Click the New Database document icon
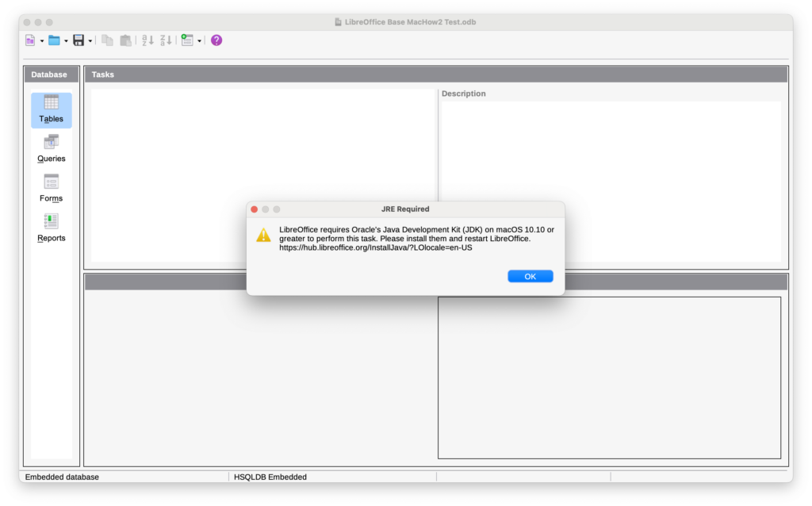 click(30, 40)
